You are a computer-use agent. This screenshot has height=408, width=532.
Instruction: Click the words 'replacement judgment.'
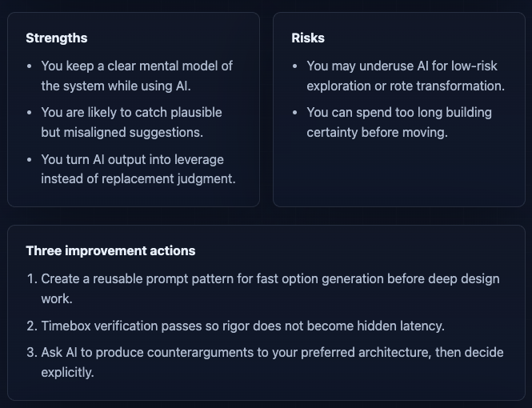(x=169, y=178)
